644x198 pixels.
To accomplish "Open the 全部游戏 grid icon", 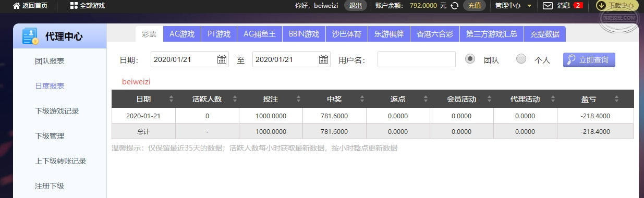I will 74,6.
